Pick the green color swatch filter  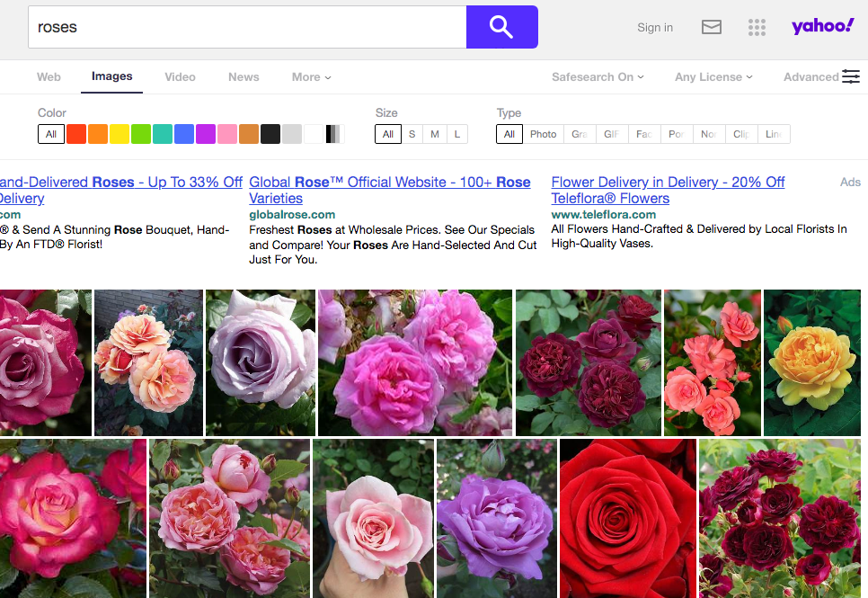[141, 134]
